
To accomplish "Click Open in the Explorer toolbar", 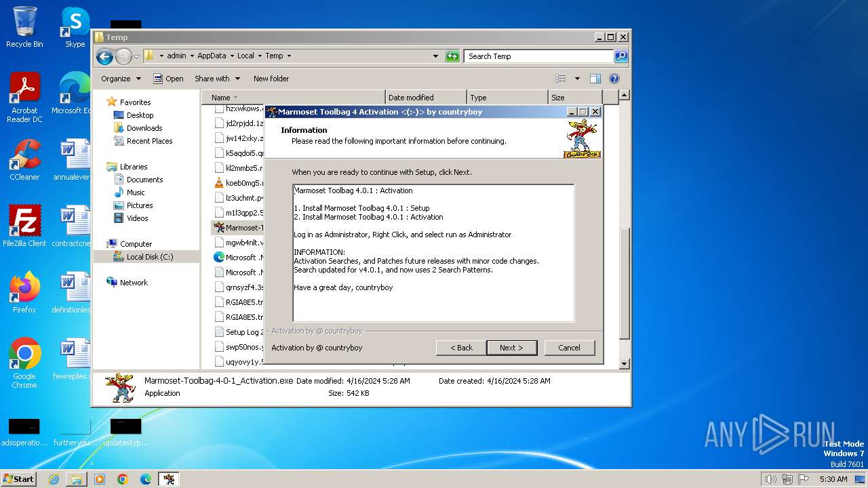I will pos(168,79).
